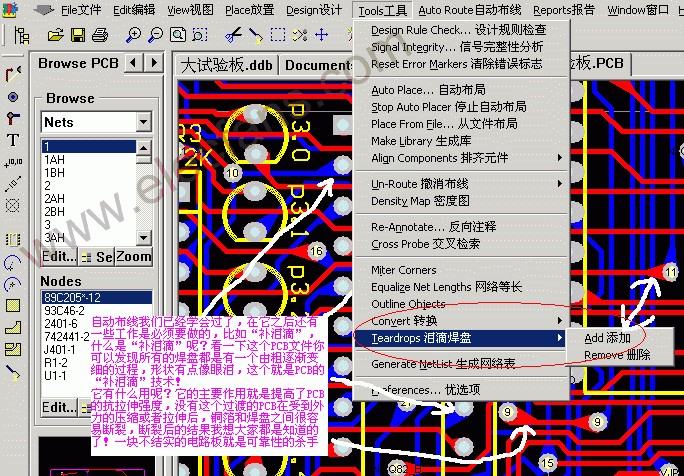Click the Open file toolbar icon
The height and width of the screenshot is (476, 684).
[54, 35]
